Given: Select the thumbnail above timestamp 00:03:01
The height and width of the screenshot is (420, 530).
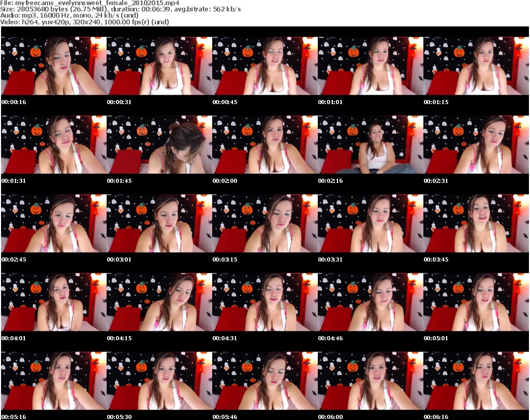Looking at the screenshot, I should point(159,224).
